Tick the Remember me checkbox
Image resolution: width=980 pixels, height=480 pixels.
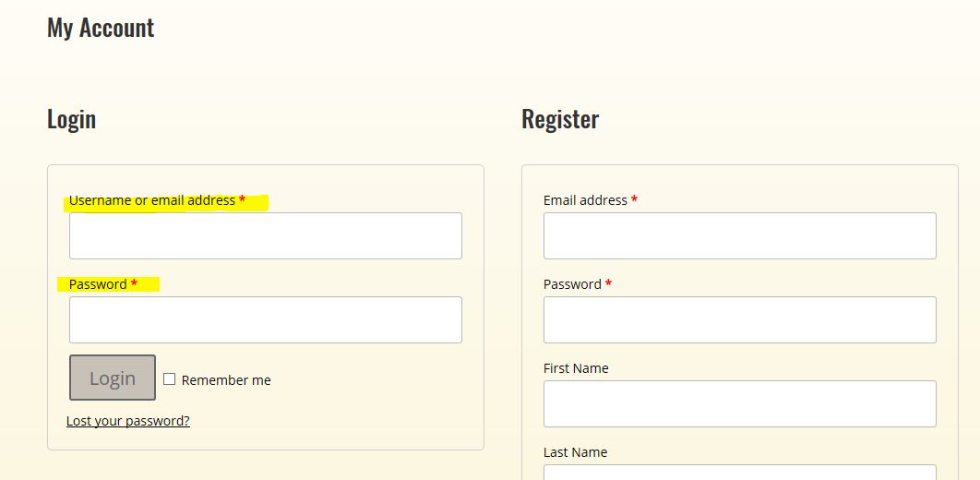tap(169, 379)
